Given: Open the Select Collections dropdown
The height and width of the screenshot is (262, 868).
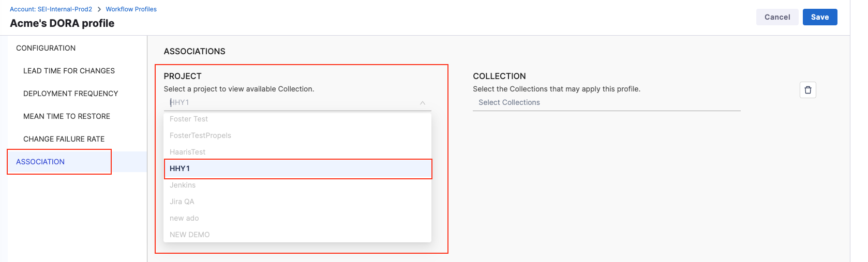Looking at the screenshot, I should coord(606,102).
